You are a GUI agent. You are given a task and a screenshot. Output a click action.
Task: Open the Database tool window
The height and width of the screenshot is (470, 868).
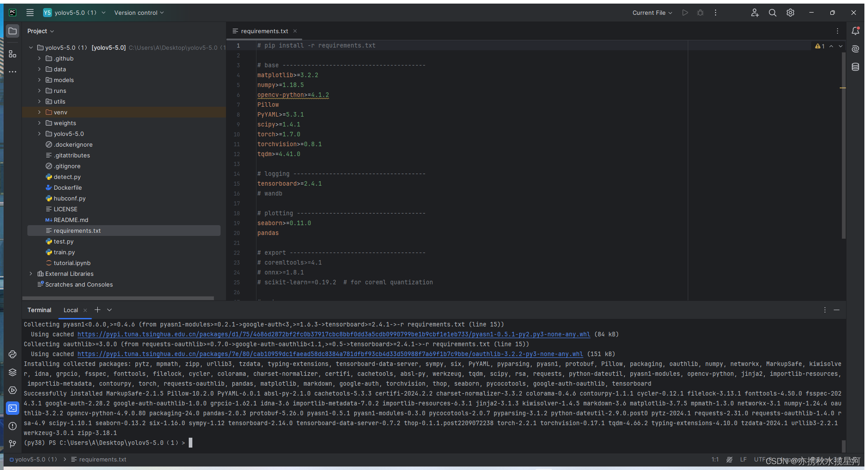pos(855,67)
